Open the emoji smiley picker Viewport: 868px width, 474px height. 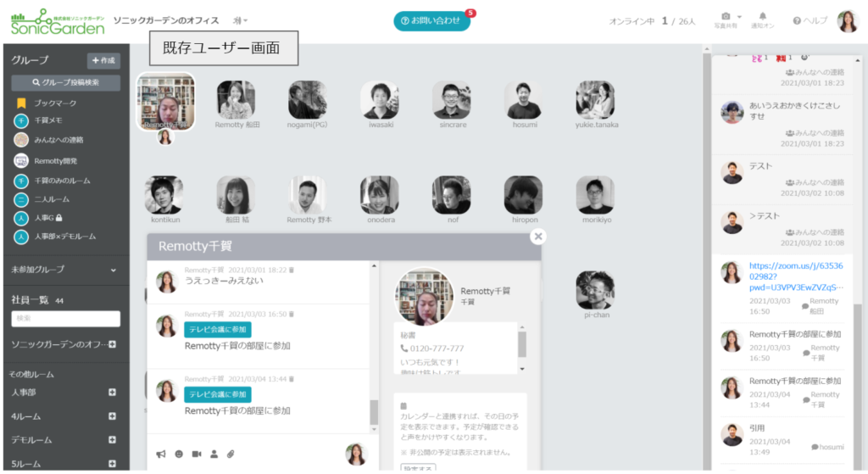click(179, 454)
